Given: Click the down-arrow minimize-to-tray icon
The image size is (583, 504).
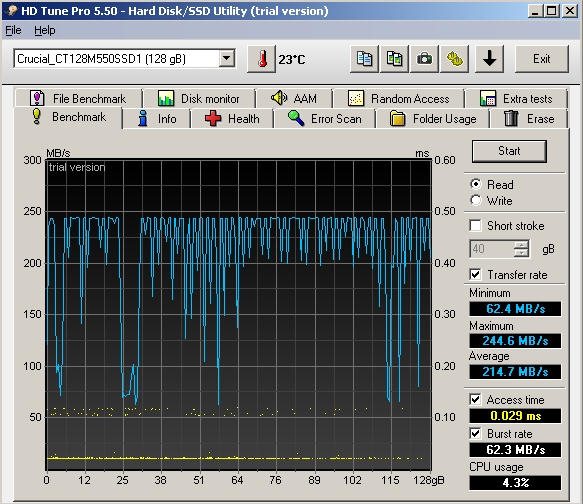Looking at the screenshot, I should [489, 59].
